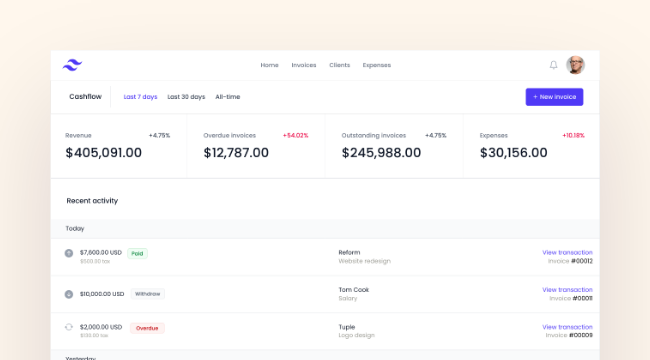Click the Revenue value $405,091.00
650x360 pixels.
tap(104, 153)
